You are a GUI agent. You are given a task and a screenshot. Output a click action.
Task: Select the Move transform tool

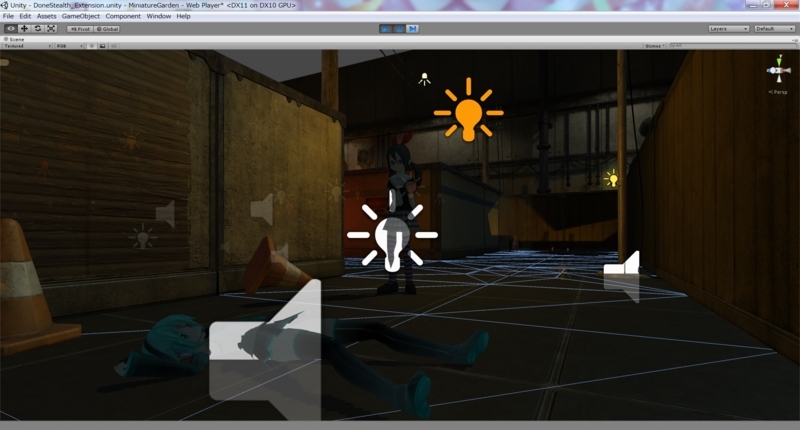pos(24,29)
